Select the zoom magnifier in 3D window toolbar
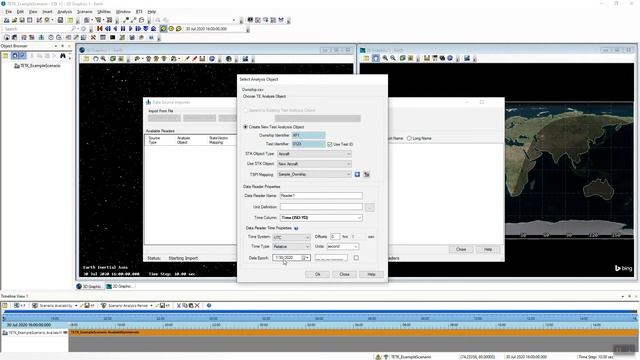This screenshot has width=640, height=360. [x=103, y=59]
